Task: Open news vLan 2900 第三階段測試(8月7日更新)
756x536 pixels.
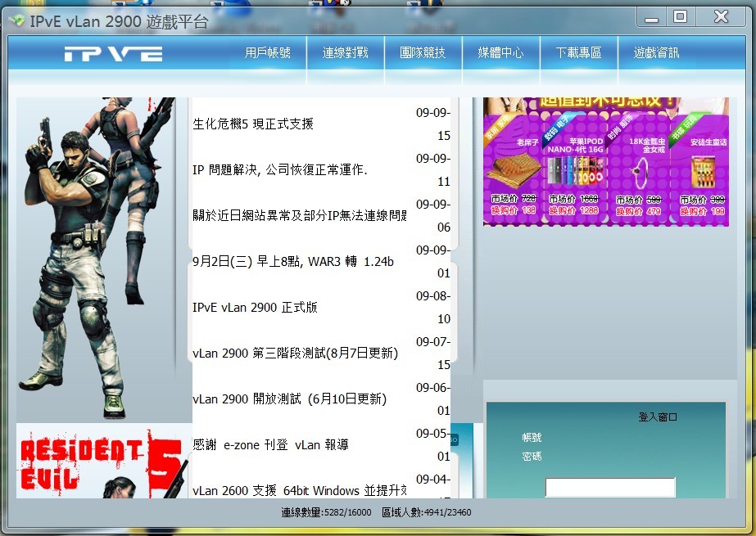Action: pos(296,353)
